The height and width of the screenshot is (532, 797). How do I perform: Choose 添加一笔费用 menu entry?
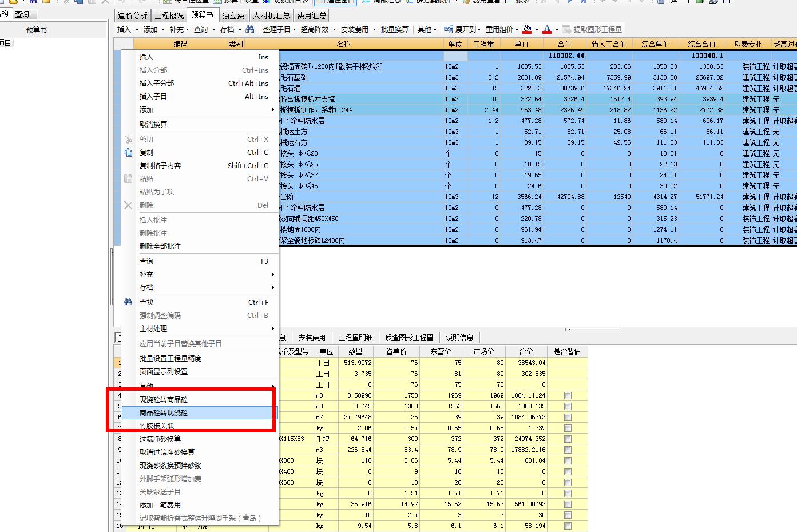[199, 505]
